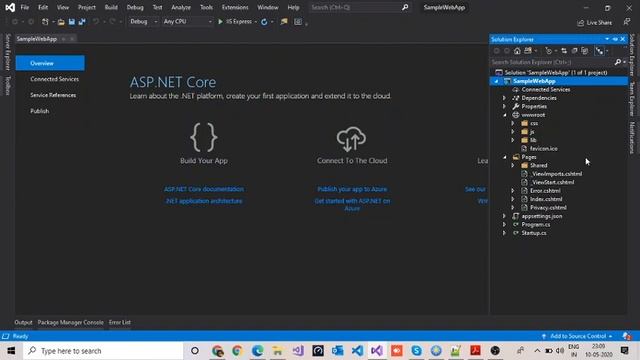This screenshot has width=640, height=360.
Task: Select favicon.ico in Solution Explorer
Action: (544, 149)
